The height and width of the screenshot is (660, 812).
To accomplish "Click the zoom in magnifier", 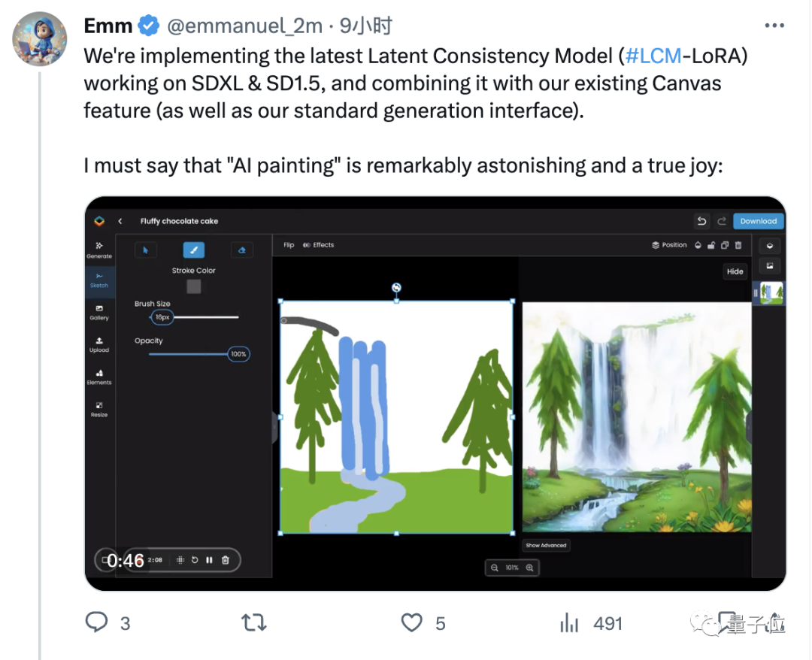I will [x=529, y=568].
